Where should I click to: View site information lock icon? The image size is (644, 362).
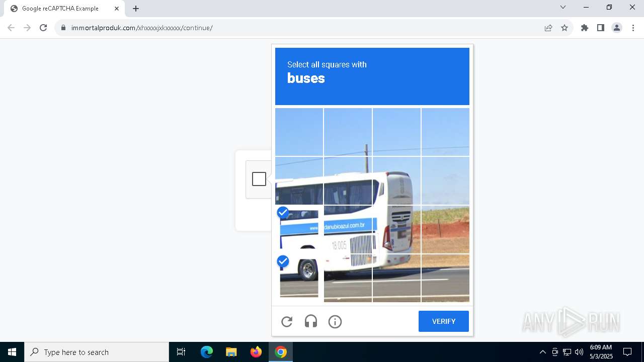point(63,28)
